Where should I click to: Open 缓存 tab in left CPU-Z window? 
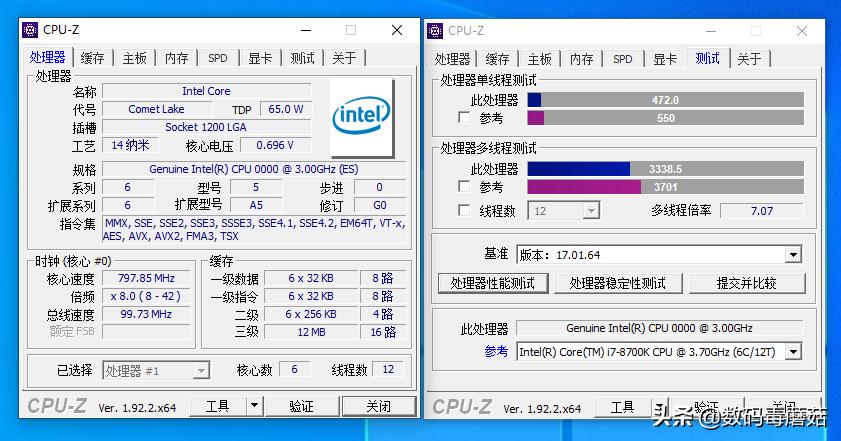click(x=92, y=58)
